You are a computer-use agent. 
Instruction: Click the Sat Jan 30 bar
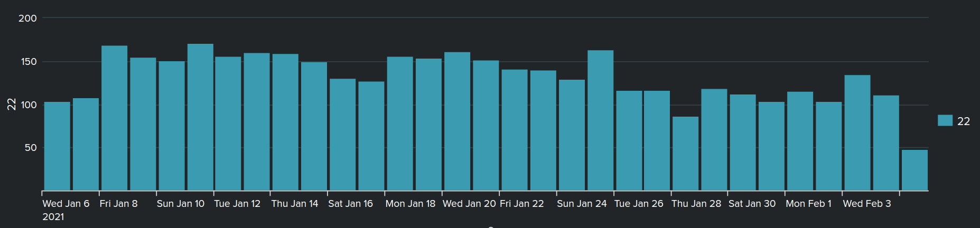743,142
